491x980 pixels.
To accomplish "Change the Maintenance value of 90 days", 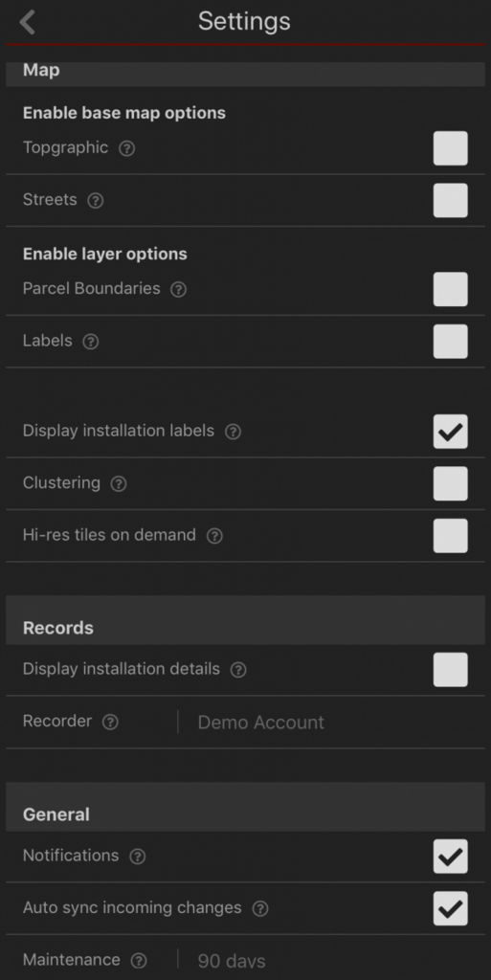I will pyautogui.click(x=331, y=961).
